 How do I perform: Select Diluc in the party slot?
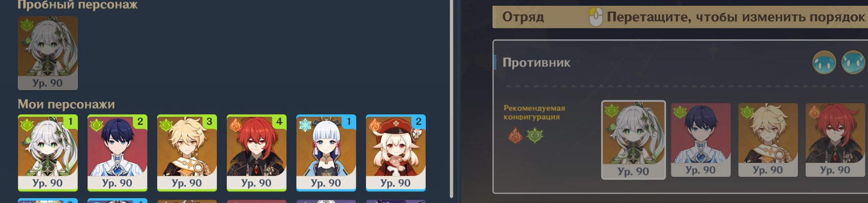tap(835, 140)
